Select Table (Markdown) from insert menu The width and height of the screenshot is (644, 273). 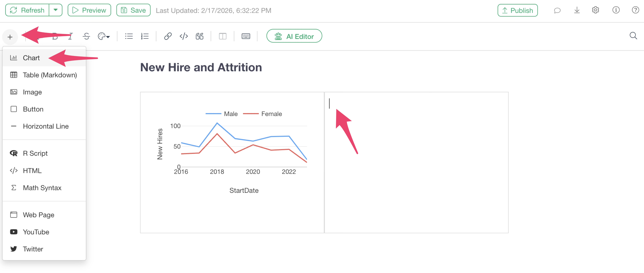click(x=50, y=75)
